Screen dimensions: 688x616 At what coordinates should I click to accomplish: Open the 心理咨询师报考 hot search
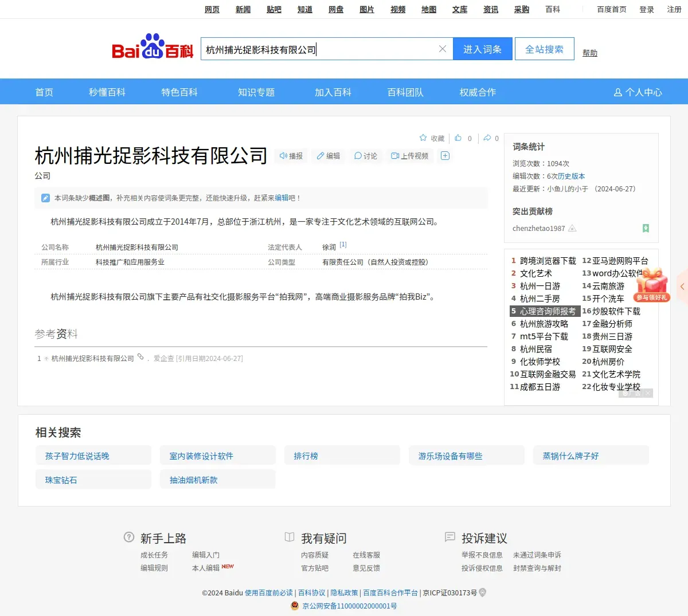click(x=548, y=311)
